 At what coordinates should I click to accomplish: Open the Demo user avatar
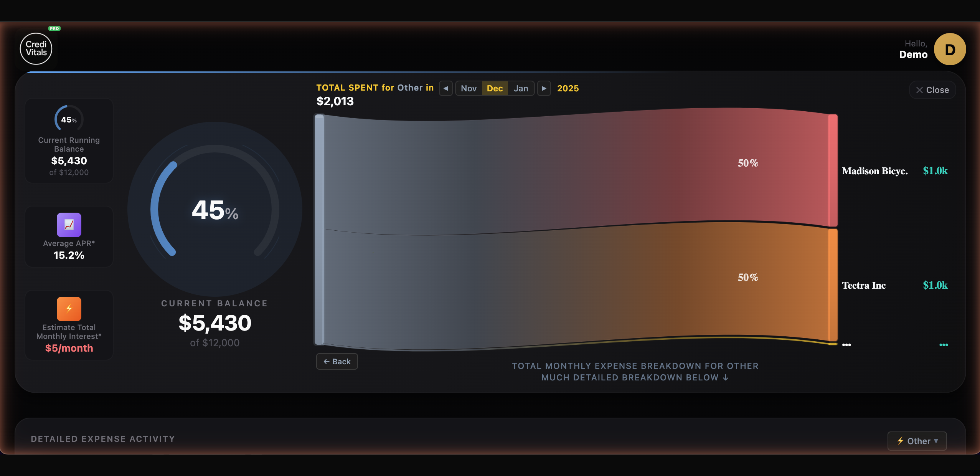[949, 50]
